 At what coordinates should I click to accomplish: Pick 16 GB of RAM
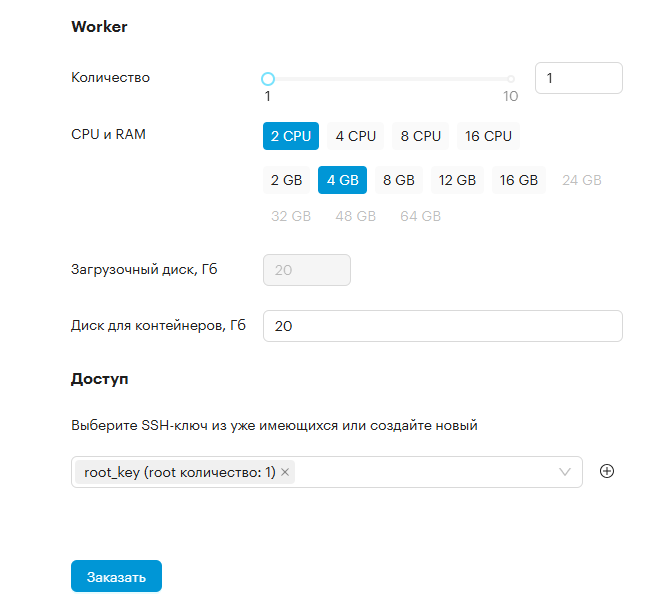coord(519,180)
